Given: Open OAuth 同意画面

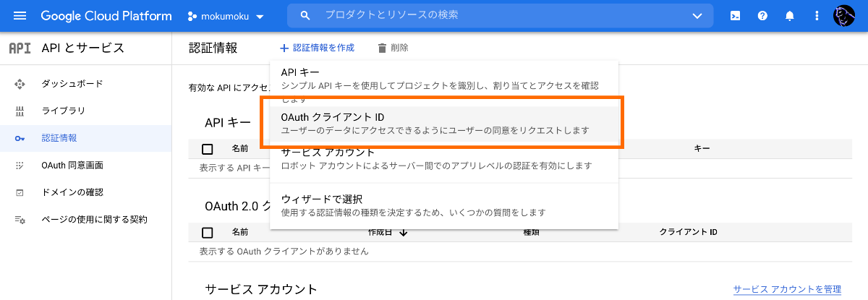Looking at the screenshot, I should pos(72,166).
